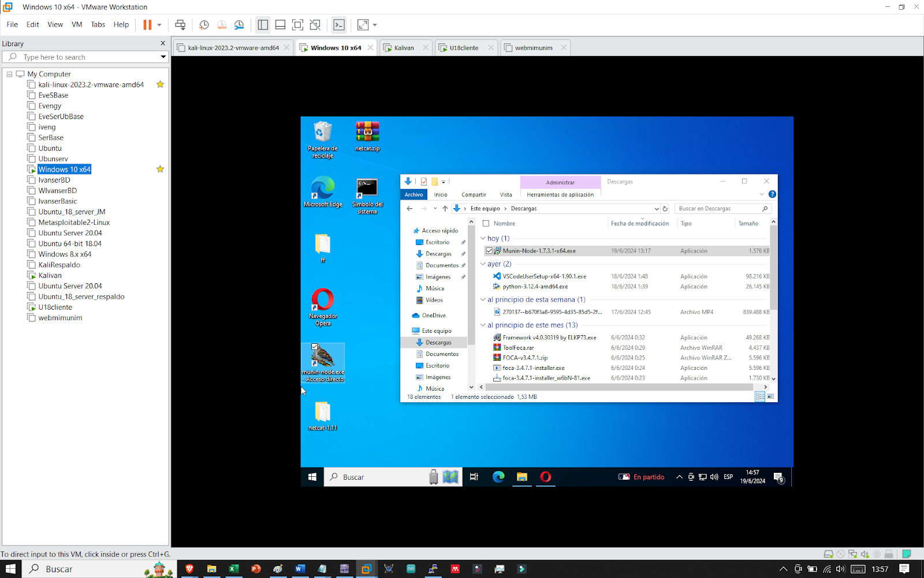Switch to large icons view button

770,397
